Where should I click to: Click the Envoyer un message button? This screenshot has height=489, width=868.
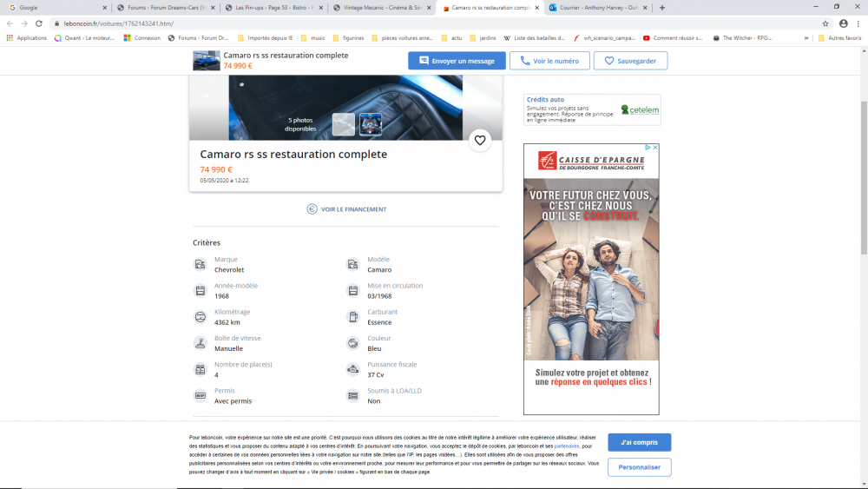[x=457, y=61]
